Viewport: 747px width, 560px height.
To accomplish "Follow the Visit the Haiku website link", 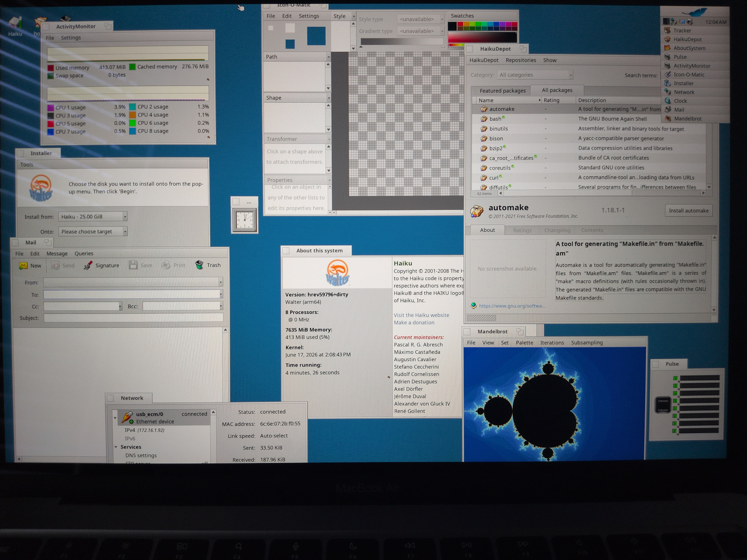I will (421, 315).
